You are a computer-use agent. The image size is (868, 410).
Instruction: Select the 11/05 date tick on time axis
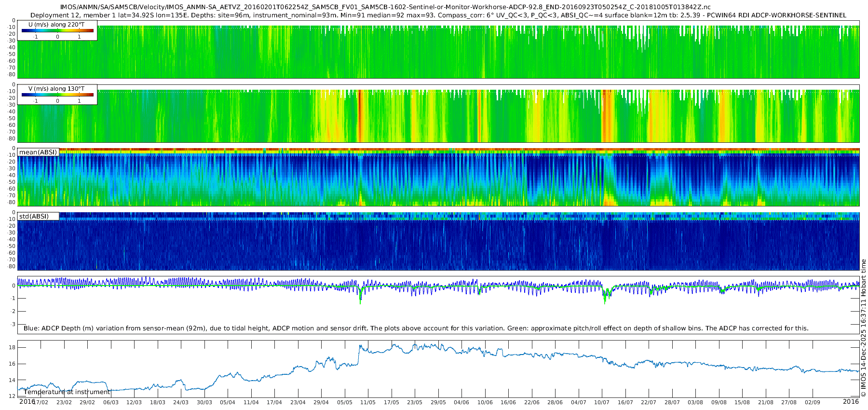pyautogui.click(x=367, y=402)
